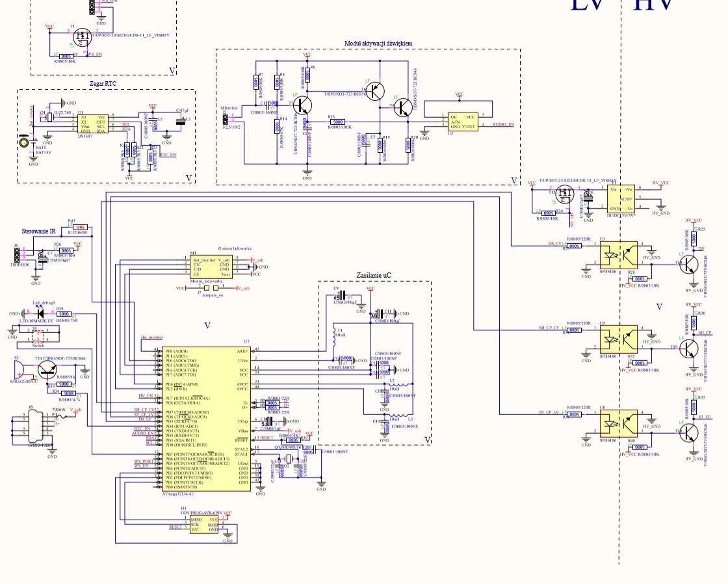Click the 'Moduł aktywacji dźwiękiem' block title
The width and height of the screenshot is (728, 584).
coord(378,43)
